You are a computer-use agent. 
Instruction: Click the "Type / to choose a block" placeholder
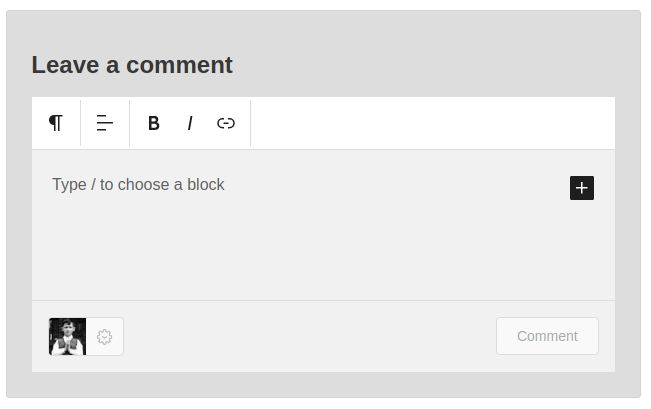(x=138, y=185)
